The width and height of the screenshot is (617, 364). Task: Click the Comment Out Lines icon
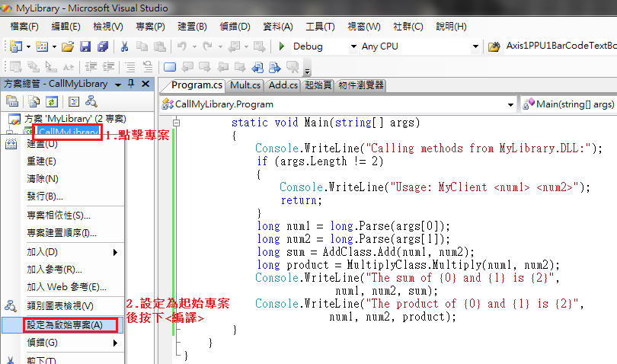[130, 67]
